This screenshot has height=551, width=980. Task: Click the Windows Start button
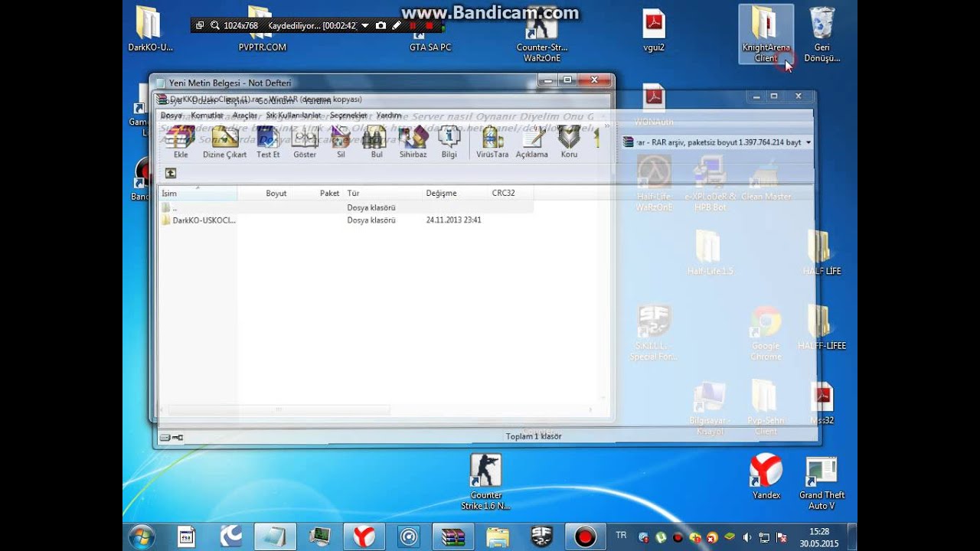click(x=142, y=536)
